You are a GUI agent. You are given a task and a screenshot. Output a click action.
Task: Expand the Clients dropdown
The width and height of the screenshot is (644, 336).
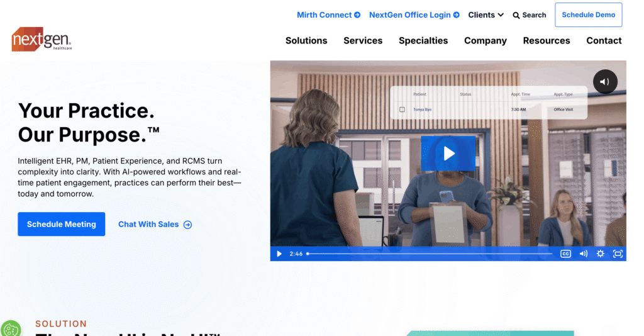tap(486, 15)
